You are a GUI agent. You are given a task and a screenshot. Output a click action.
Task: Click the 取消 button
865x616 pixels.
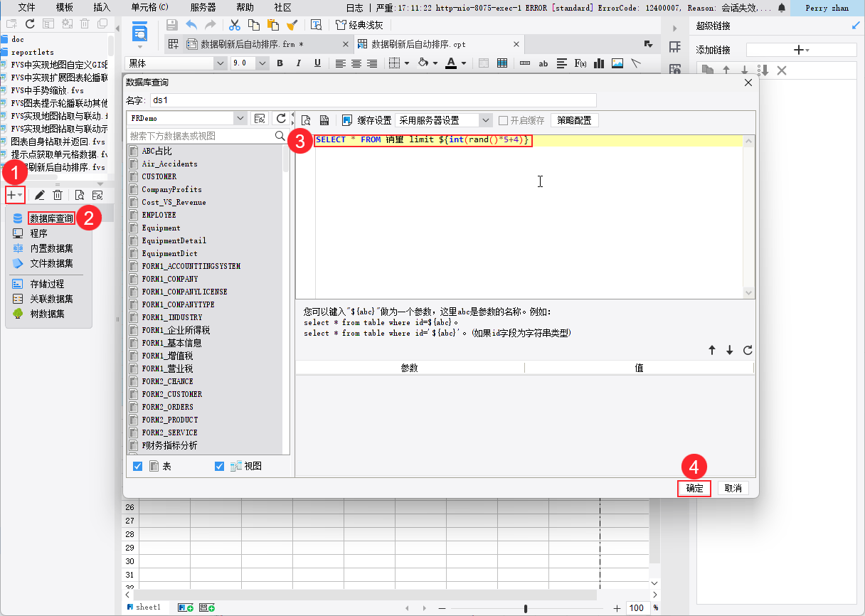[733, 488]
